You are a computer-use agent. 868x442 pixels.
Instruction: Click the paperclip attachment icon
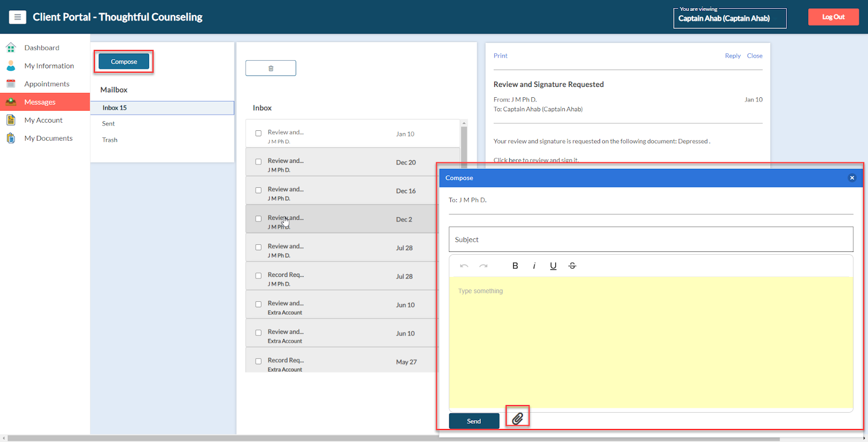[518, 418]
